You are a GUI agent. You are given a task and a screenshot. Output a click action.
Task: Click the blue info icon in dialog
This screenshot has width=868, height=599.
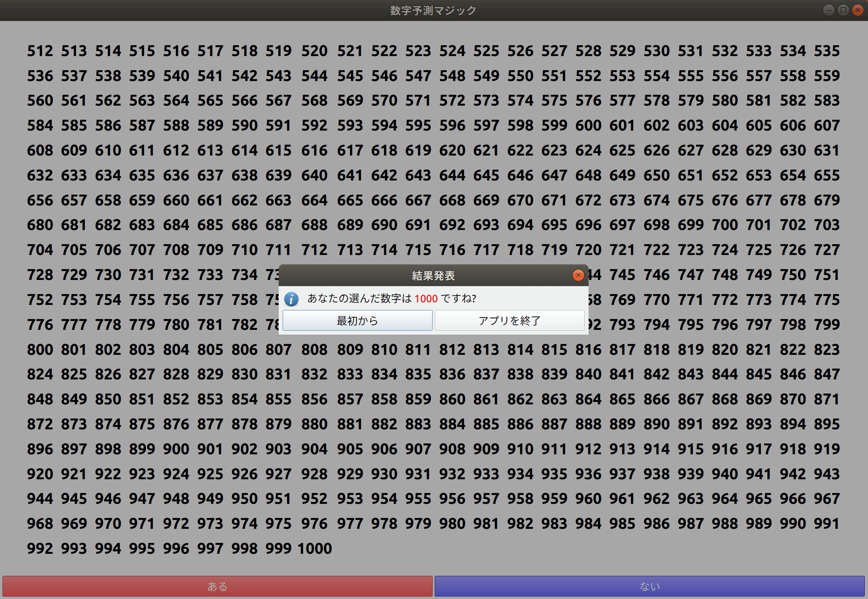click(291, 299)
